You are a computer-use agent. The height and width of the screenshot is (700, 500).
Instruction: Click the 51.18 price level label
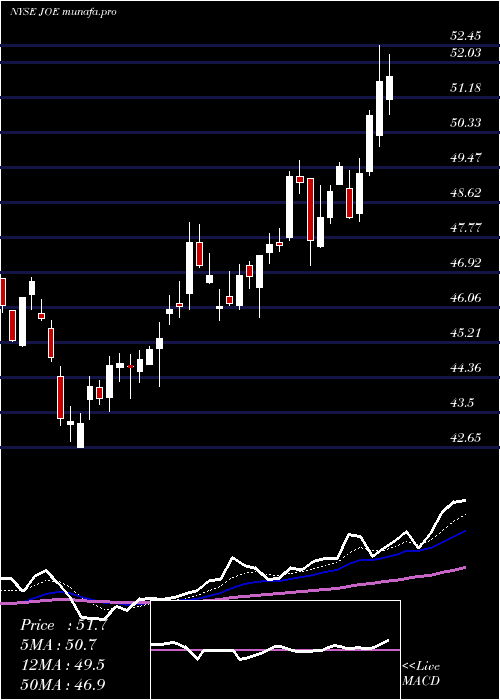pos(466,88)
